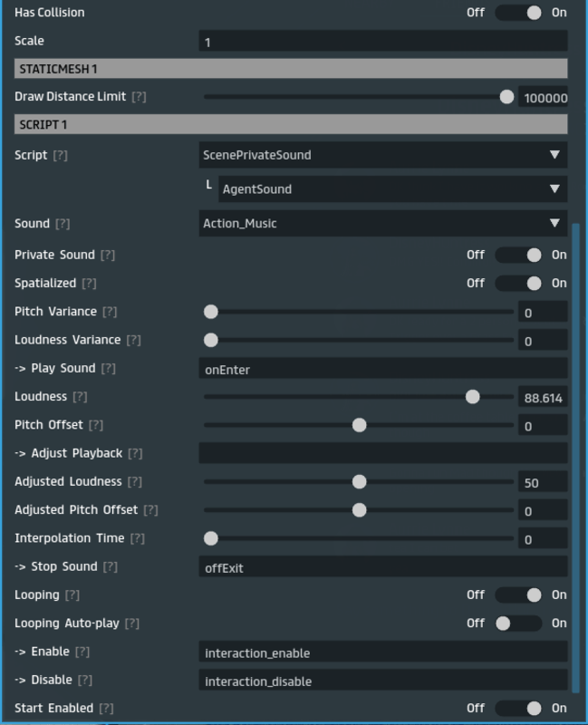Click the SCRIPT 1 section header
Viewport: 588px width, 725px height.
click(291, 124)
